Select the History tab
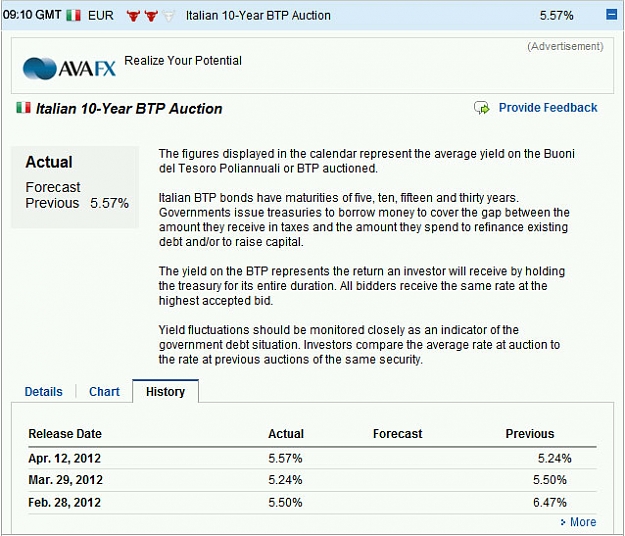Screen dimensions: 625x536 pyautogui.click(x=165, y=391)
